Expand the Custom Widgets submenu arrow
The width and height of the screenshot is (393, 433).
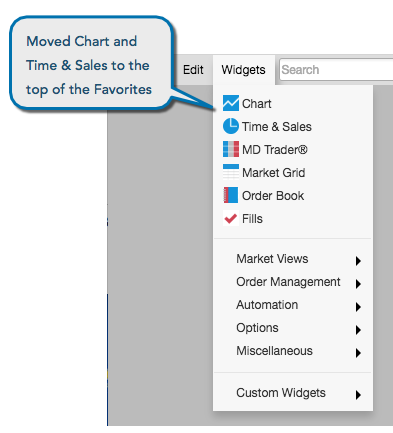358,395
